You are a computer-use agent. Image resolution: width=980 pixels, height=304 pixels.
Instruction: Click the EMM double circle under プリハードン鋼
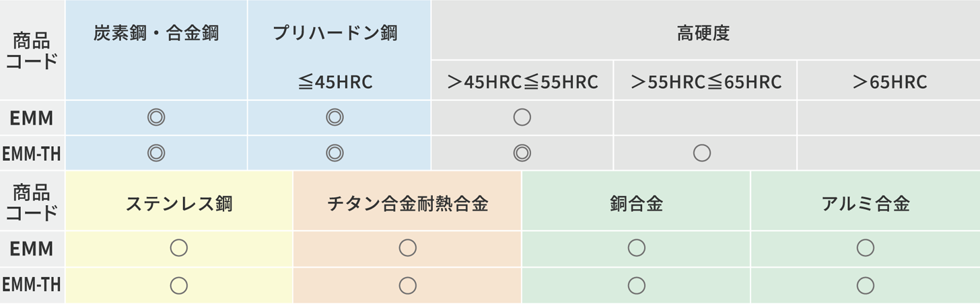tap(335, 118)
